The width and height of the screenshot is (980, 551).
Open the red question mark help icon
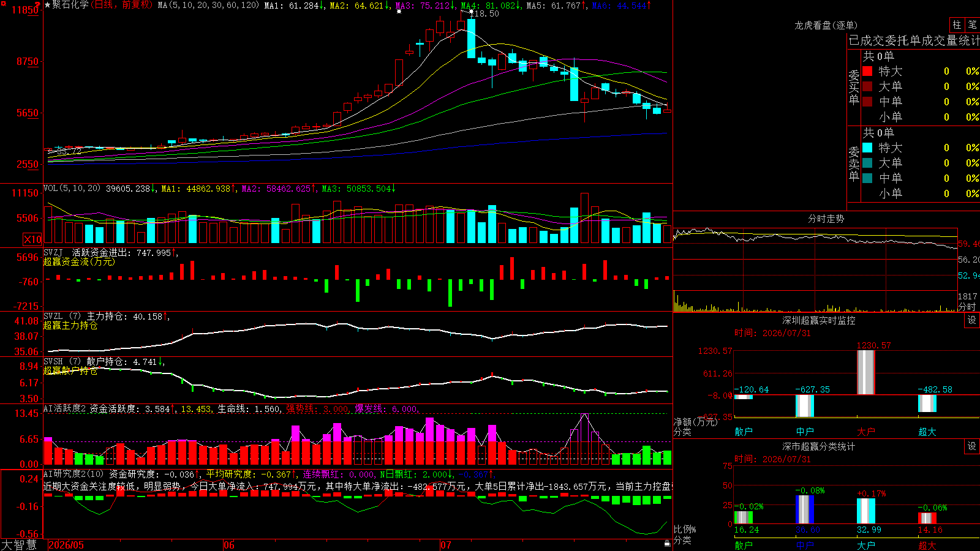[x=38, y=4]
